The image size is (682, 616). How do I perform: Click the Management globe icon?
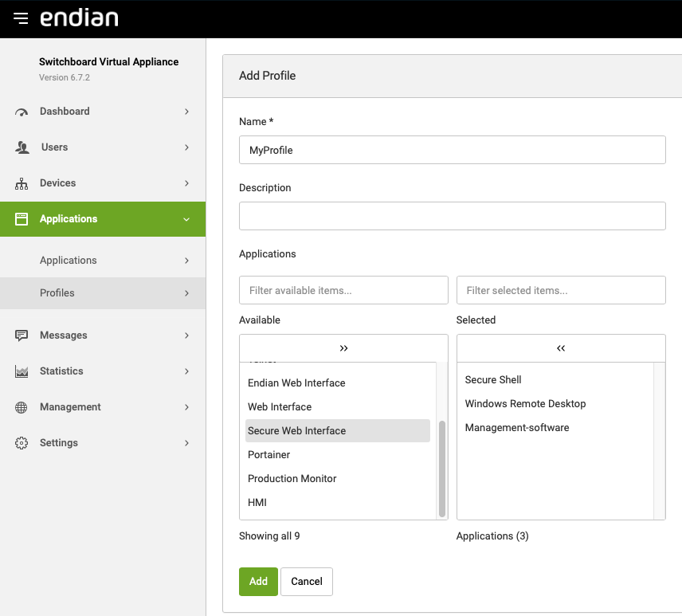22,407
